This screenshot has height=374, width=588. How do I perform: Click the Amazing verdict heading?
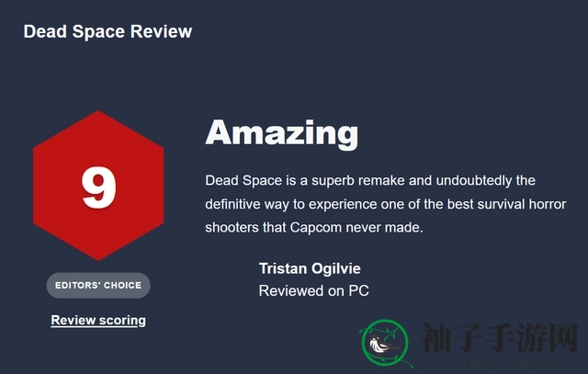(x=282, y=133)
